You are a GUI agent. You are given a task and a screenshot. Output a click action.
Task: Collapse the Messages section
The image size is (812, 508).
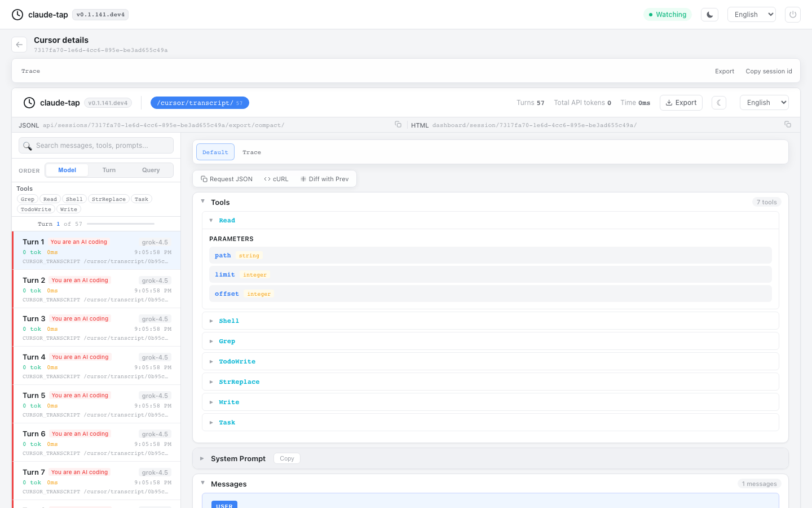(203, 483)
